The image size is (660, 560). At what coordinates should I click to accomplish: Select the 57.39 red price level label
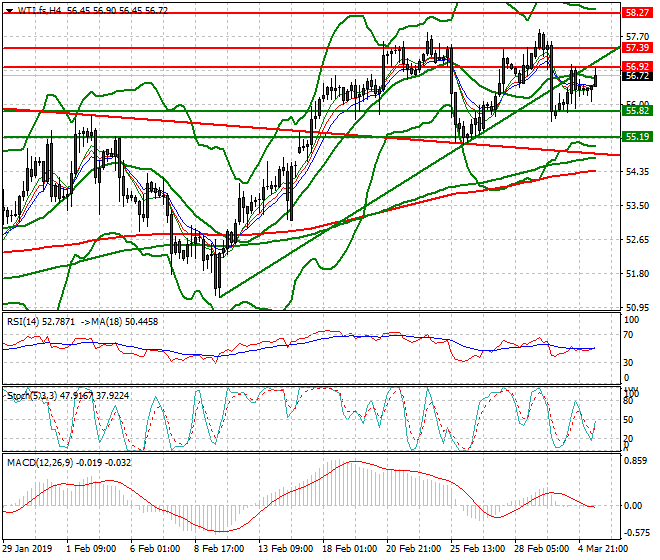[637, 48]
